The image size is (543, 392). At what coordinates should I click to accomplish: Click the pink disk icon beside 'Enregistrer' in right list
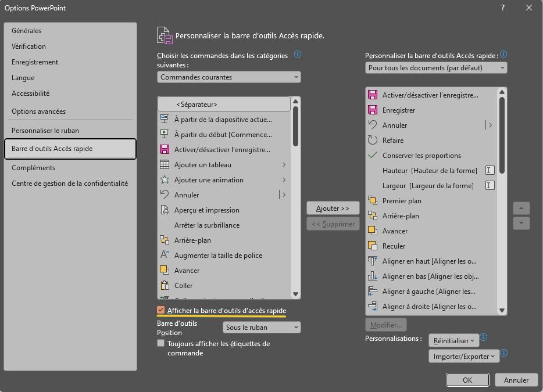click(x=372, y=110)
